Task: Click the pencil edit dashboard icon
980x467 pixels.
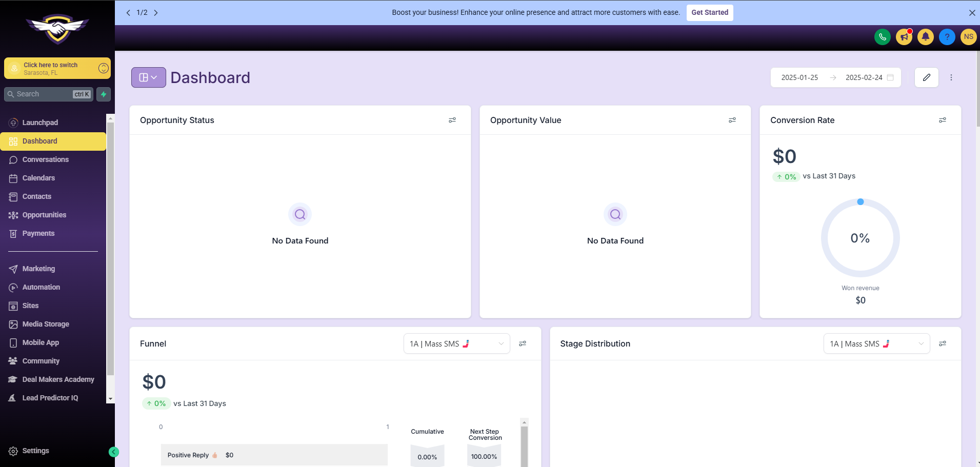Action: [x=926, y=77]
